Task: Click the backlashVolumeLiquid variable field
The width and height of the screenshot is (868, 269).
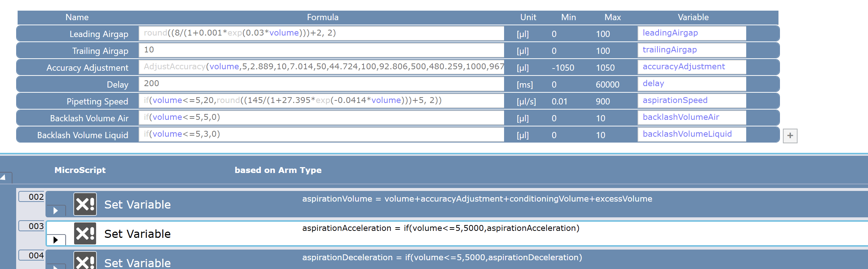Action: point(692,134)
